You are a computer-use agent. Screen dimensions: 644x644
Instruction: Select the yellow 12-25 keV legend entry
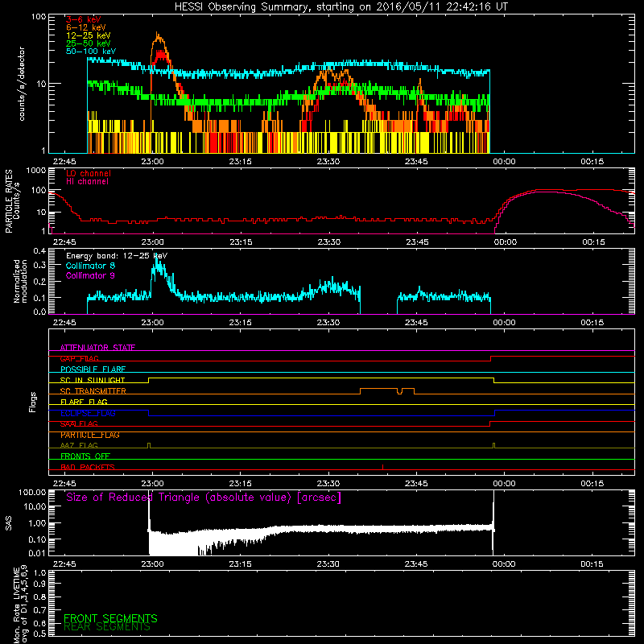(89, 35)
